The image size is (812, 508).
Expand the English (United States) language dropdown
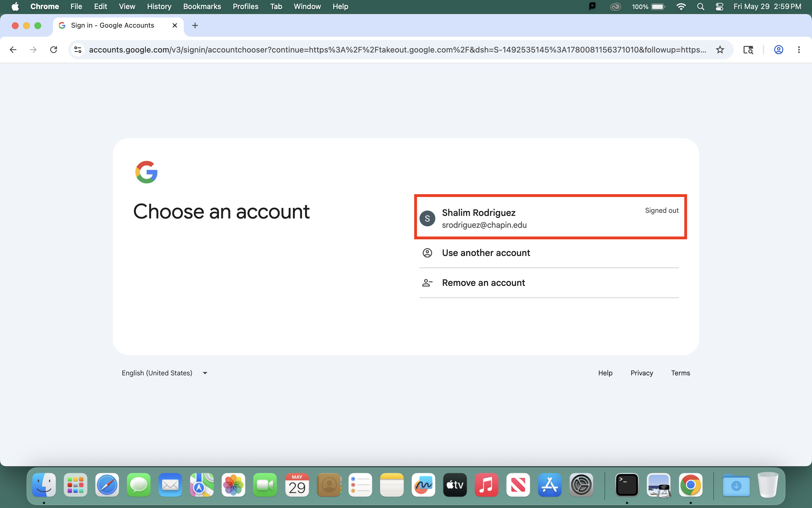(x=164, y=373)
